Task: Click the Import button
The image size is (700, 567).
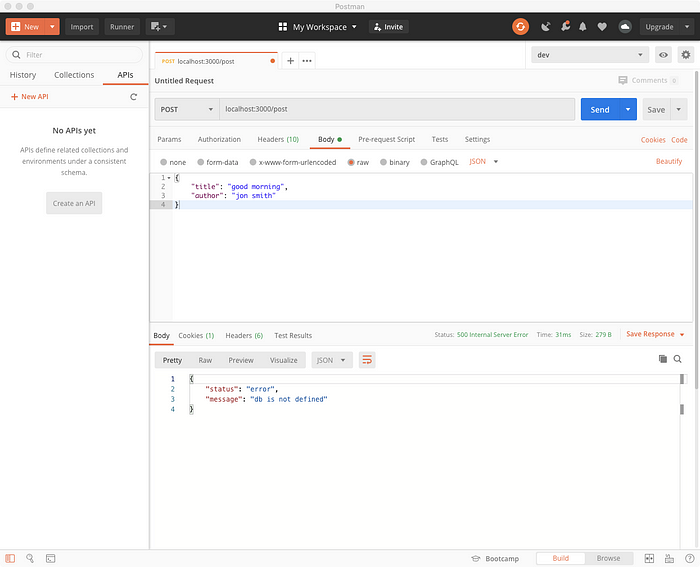Action: point(82,27)
